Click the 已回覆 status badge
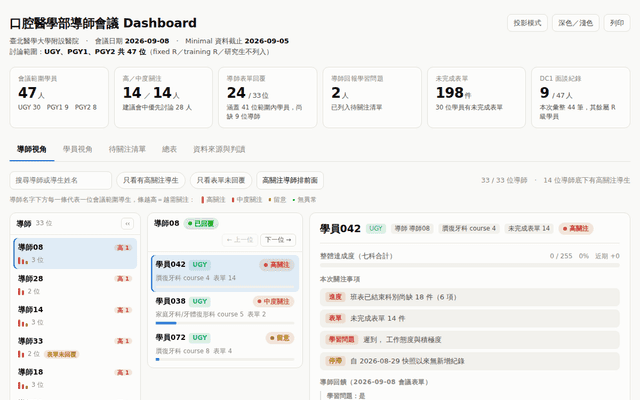 201,224
